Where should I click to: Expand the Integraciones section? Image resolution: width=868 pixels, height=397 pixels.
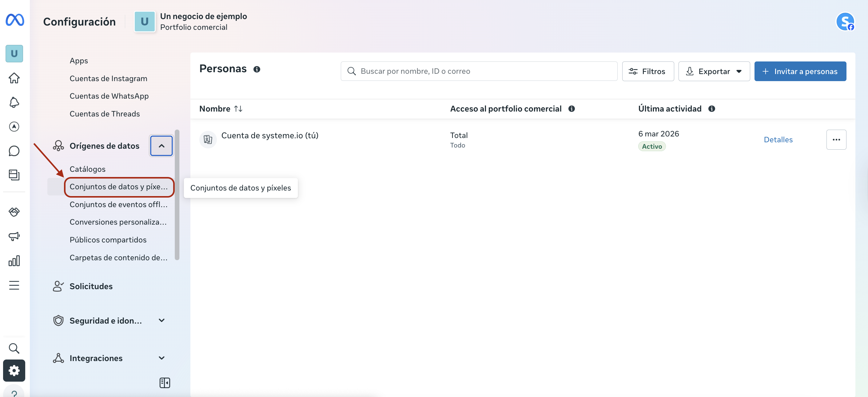(161, 358)
